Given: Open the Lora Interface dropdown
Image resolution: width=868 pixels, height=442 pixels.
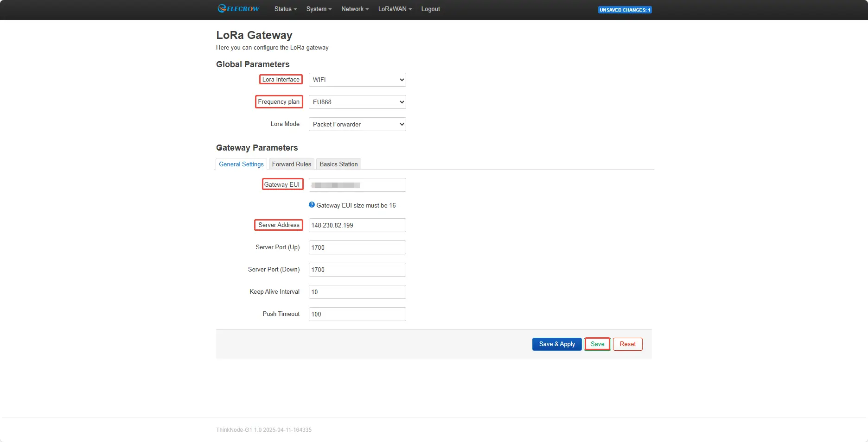Looking at the screenshot, I should [357, 80].
